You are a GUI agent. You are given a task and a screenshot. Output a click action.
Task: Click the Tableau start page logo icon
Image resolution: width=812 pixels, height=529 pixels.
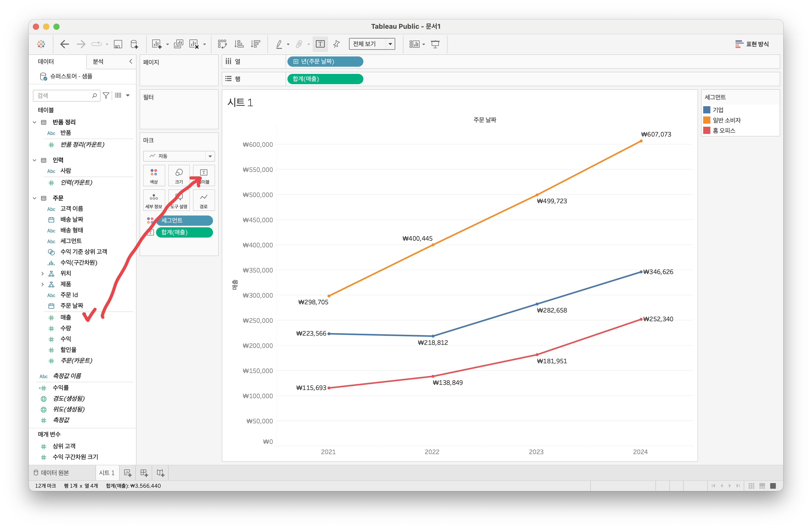click(41, 44)
